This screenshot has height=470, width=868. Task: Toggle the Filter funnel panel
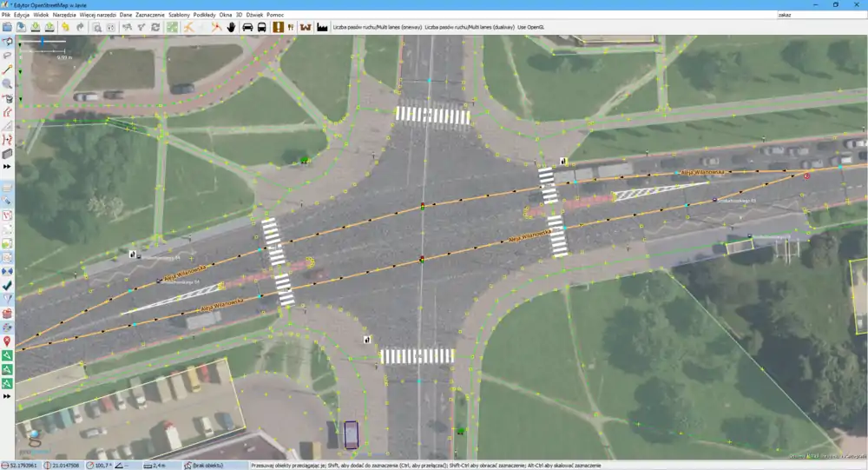click(7, 299)
